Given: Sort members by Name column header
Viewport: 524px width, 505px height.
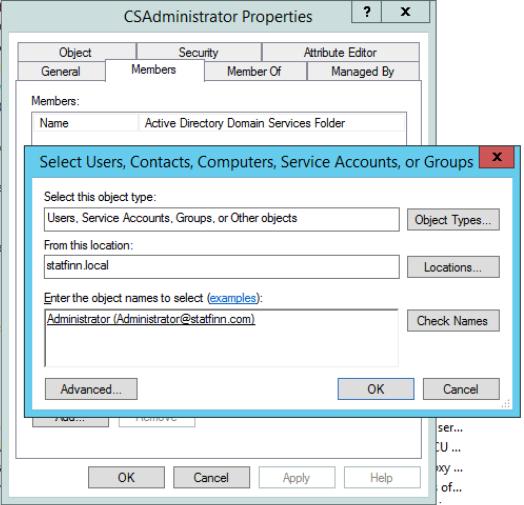Looking at the screenshot, I should tap(85, 123).
